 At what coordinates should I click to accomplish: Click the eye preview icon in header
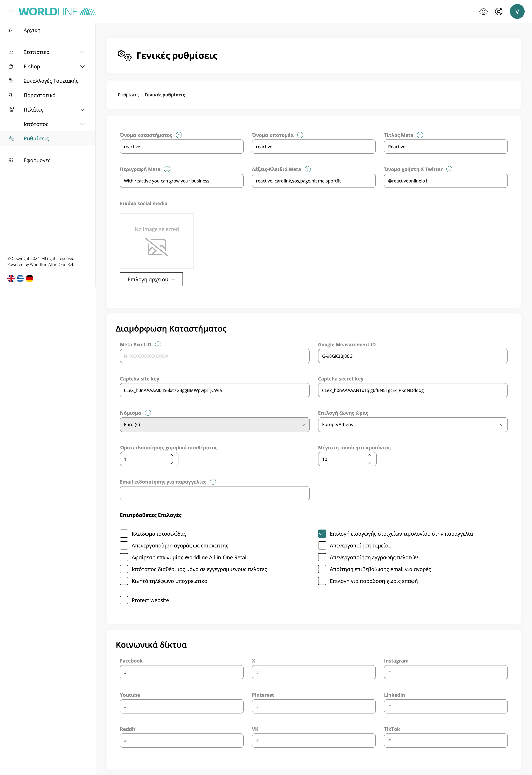pos(483,12)
